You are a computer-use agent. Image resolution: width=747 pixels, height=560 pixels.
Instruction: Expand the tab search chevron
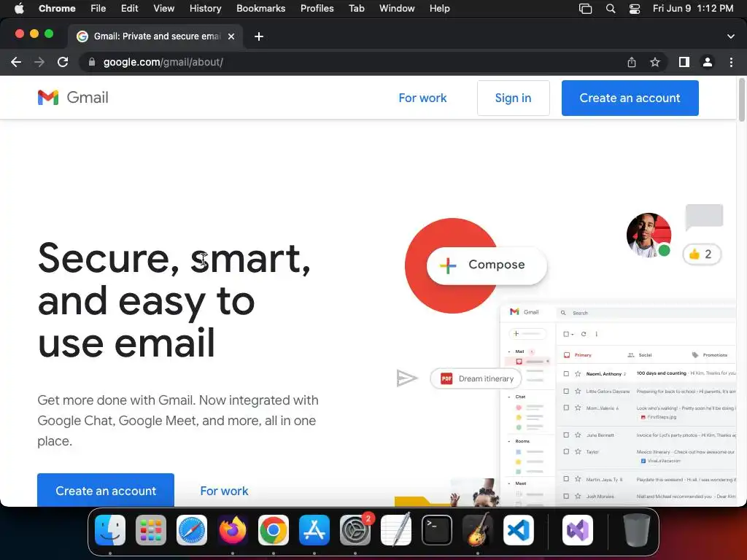731,36
